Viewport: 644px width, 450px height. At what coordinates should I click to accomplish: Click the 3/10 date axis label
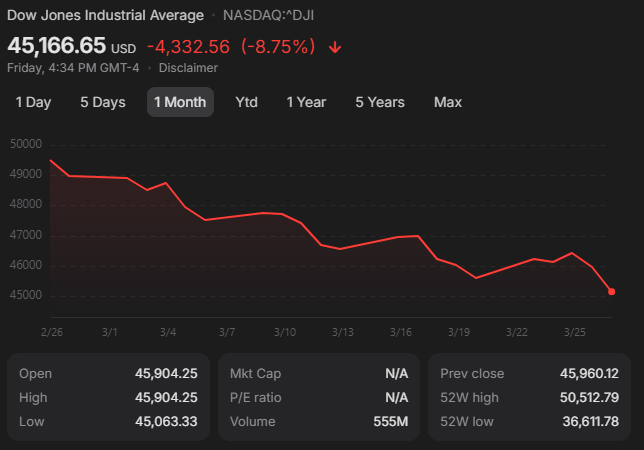click(285, 331)
